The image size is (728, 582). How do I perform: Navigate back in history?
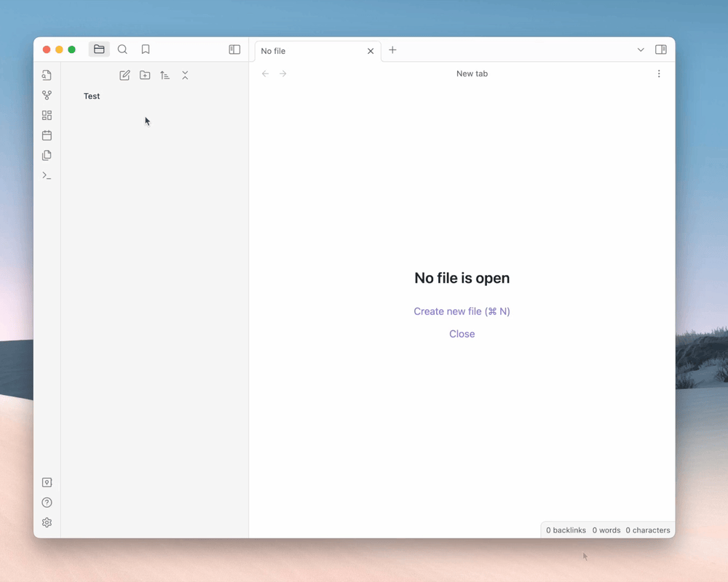[x=265, y=73]
